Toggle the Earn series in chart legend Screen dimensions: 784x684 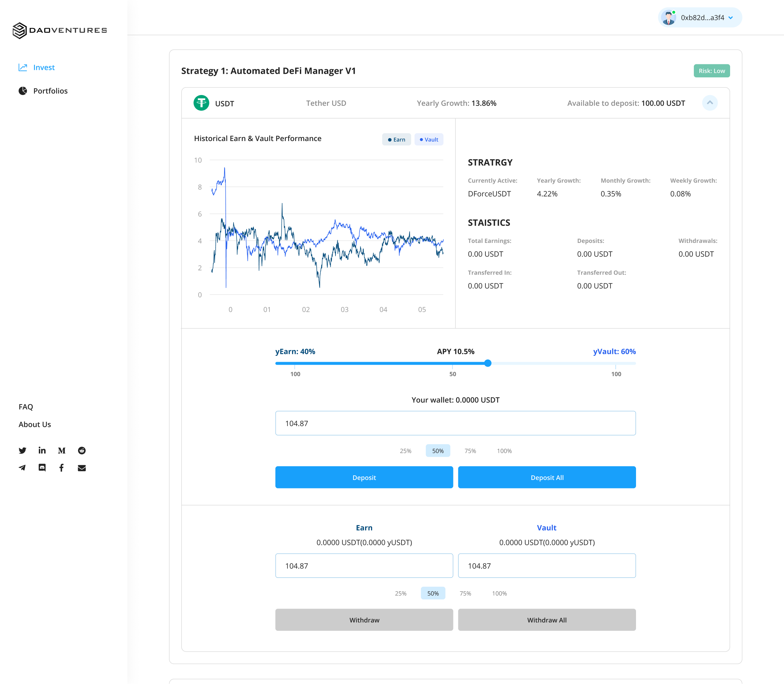pyautogui.click(x=396, y=140)
